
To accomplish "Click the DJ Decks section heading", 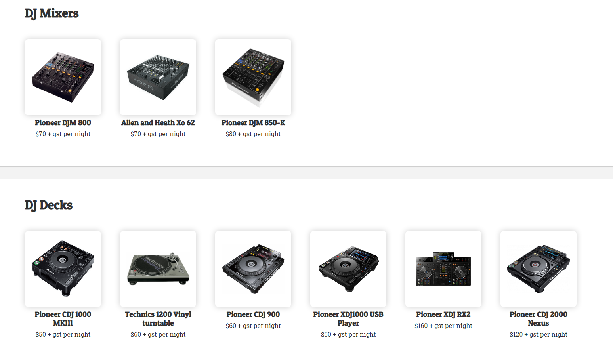I will [x=49, y=205].
